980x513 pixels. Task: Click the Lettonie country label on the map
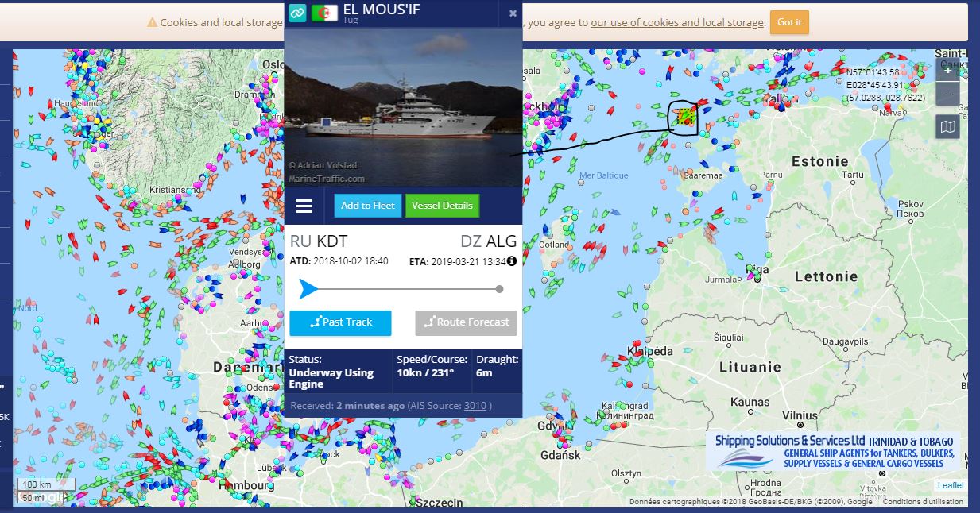pos(826,276)
